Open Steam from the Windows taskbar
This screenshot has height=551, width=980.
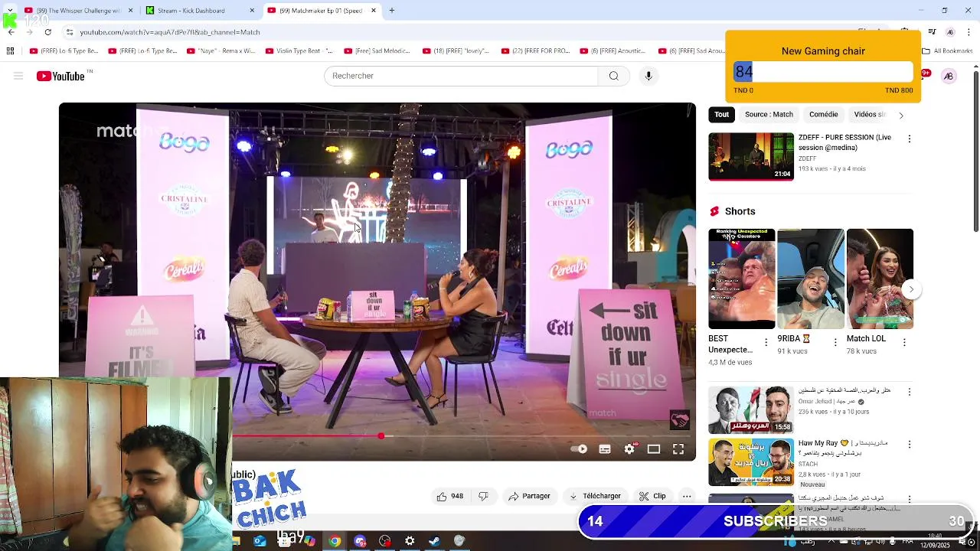tap(434, 541)
